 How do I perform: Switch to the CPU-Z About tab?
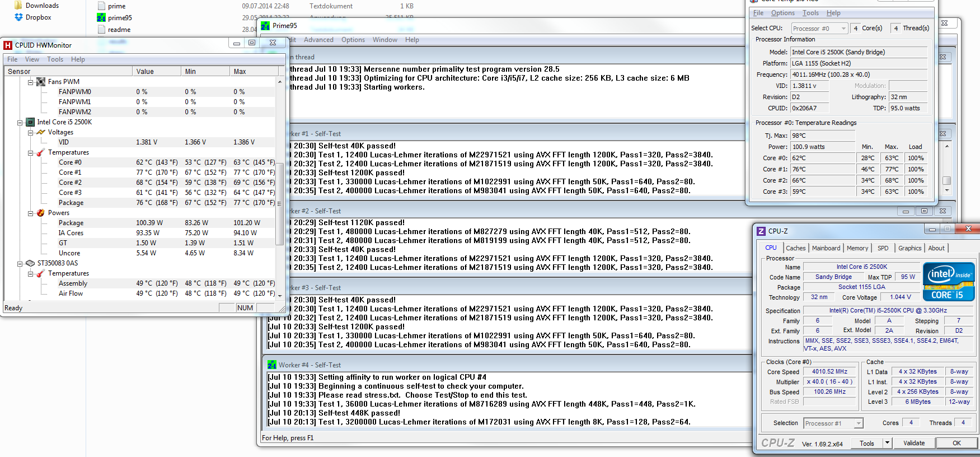(x=936, y=248)
